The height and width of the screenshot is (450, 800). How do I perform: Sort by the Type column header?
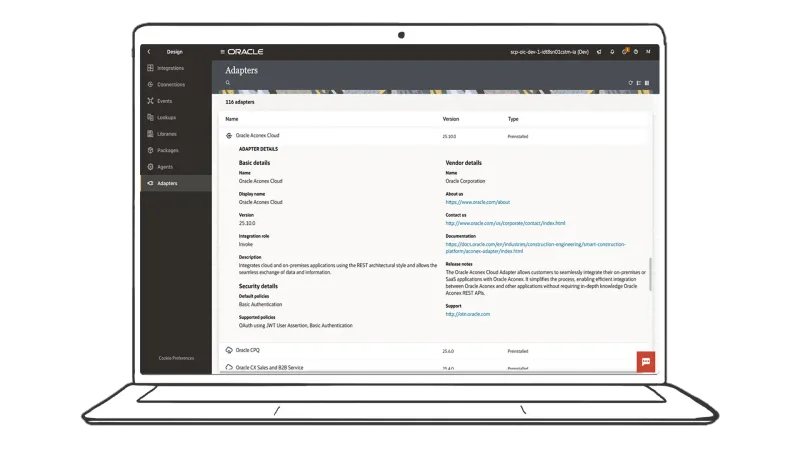(513, 119)
